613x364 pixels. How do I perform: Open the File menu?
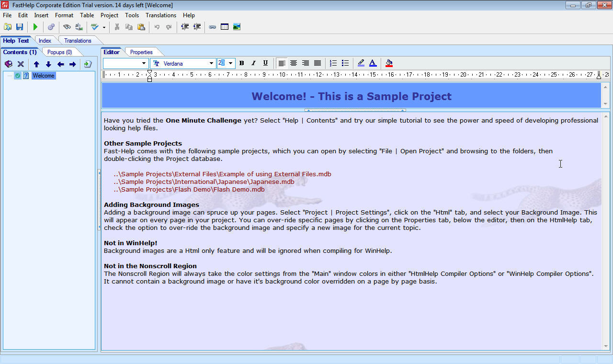pyautogui.click(x=7, y=15)
